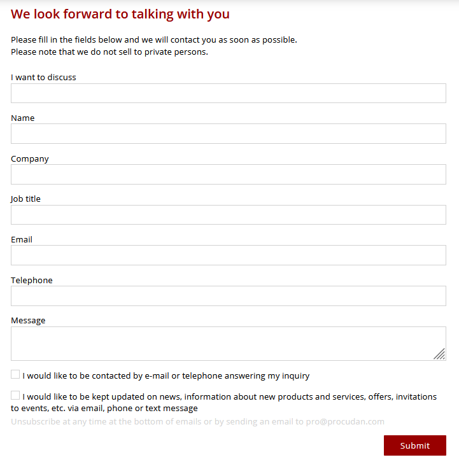
Task: Click the 'answering my inquiry' consent label text
Action: click(x=166, y=376)
